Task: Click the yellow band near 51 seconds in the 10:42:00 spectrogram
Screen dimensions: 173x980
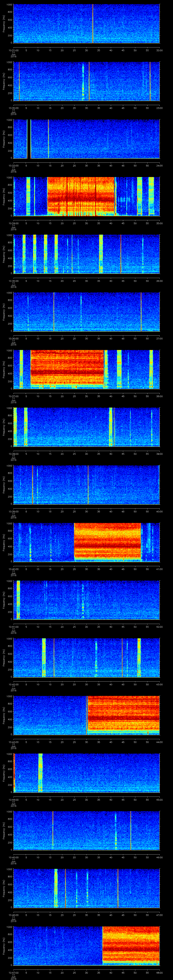Action: [139, 657]
